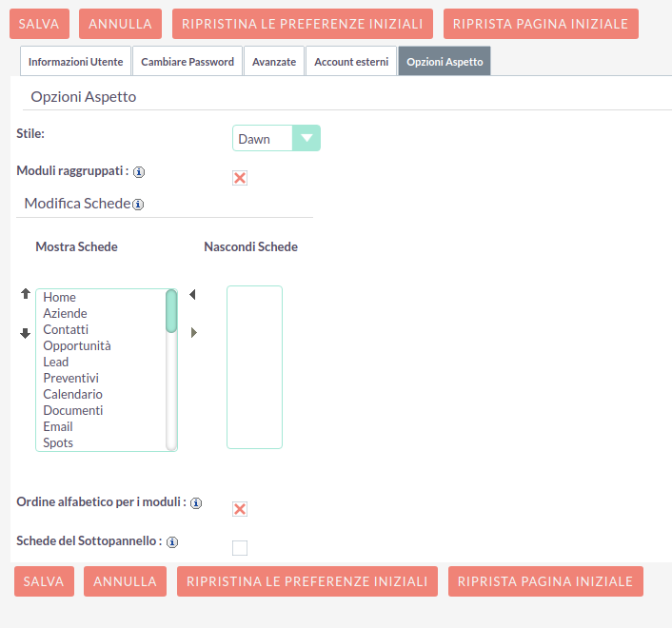
Task: Go to the Account esterni tab
Action: coord(351,62)
